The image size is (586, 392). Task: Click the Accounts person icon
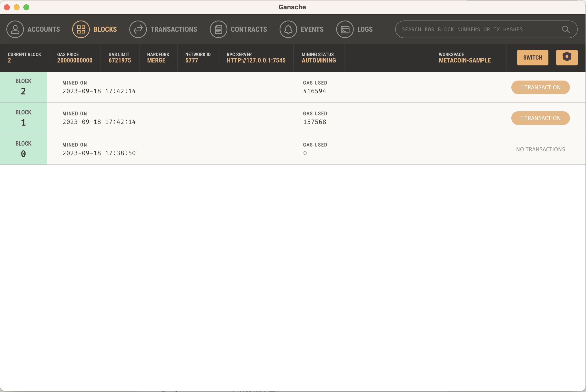click(15, 29)
